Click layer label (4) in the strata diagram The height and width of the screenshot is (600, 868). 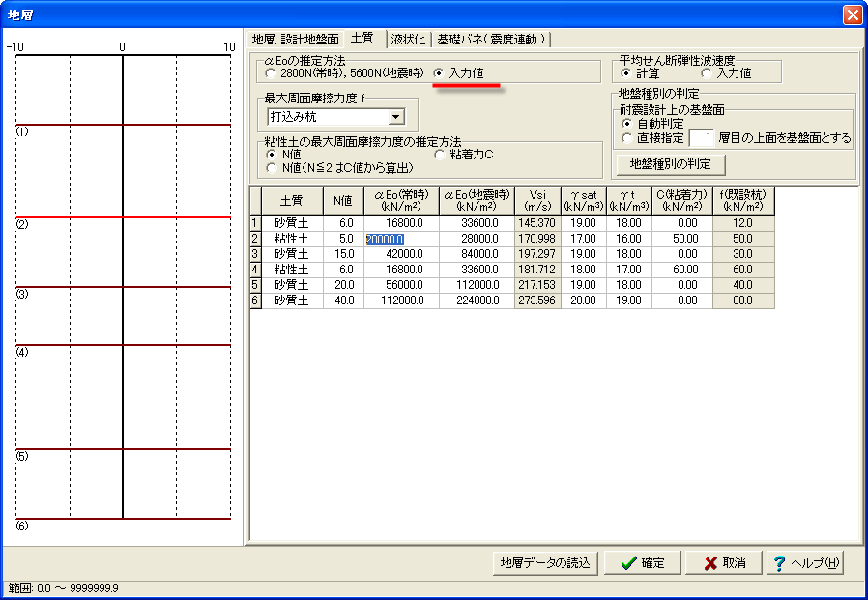22,352
